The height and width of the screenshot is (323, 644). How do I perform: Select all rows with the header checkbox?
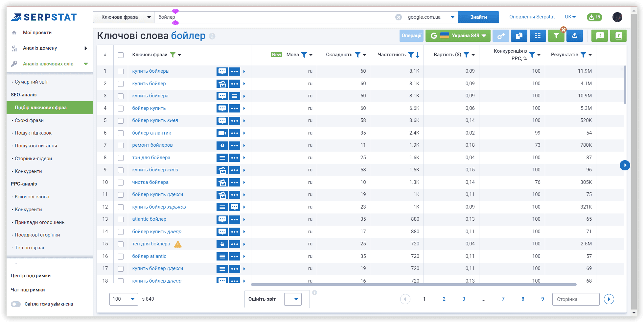point(121,55)
